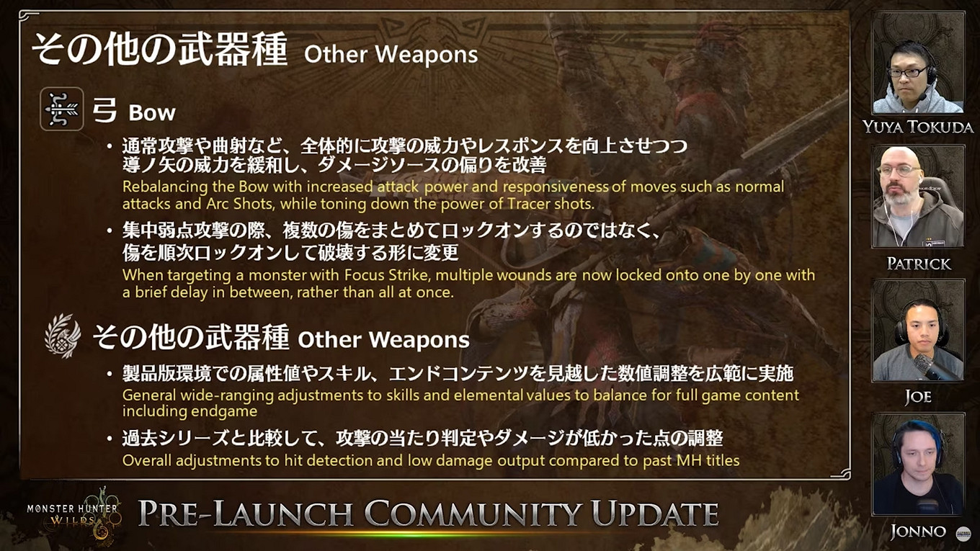
Task: Click the second Other Weapons subsection heading
Action: [281, 339]
